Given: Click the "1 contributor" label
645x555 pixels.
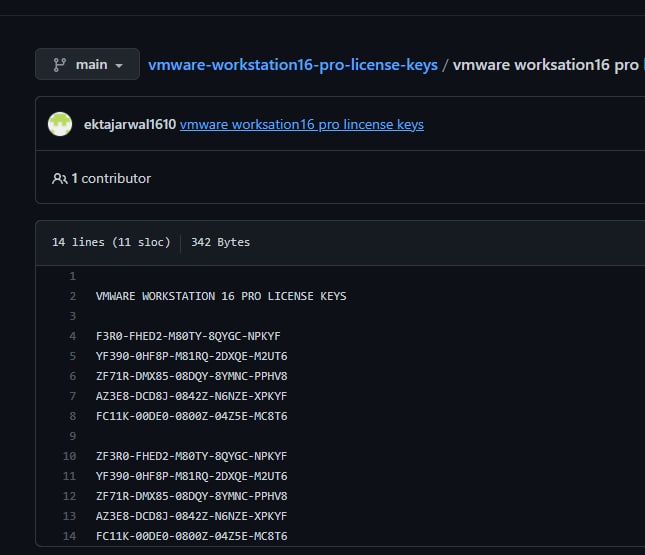Looking at the screenshot, I should point(111,178).
